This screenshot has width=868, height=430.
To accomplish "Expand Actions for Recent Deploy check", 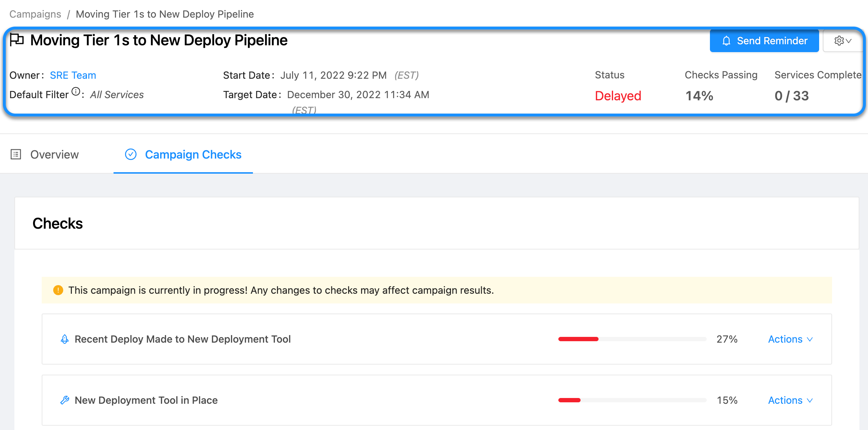I will pyautogui.click(x=790, y=339).
